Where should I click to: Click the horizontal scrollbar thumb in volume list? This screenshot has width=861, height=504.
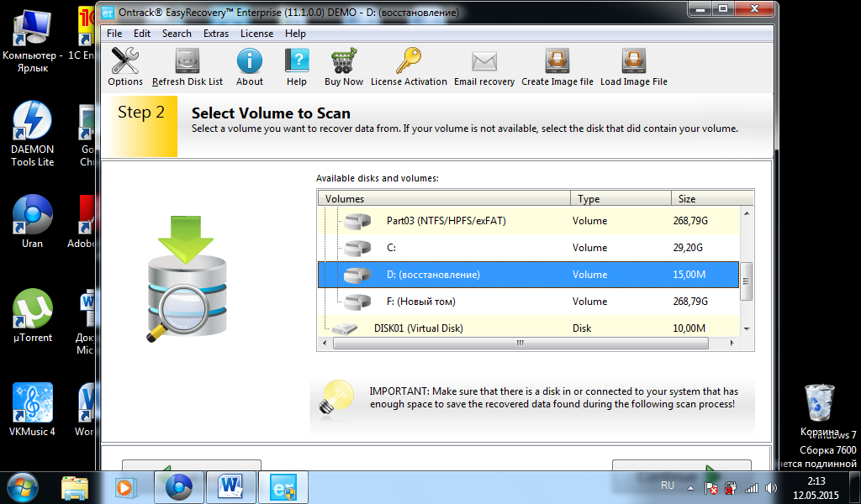[x=520, y=344]
